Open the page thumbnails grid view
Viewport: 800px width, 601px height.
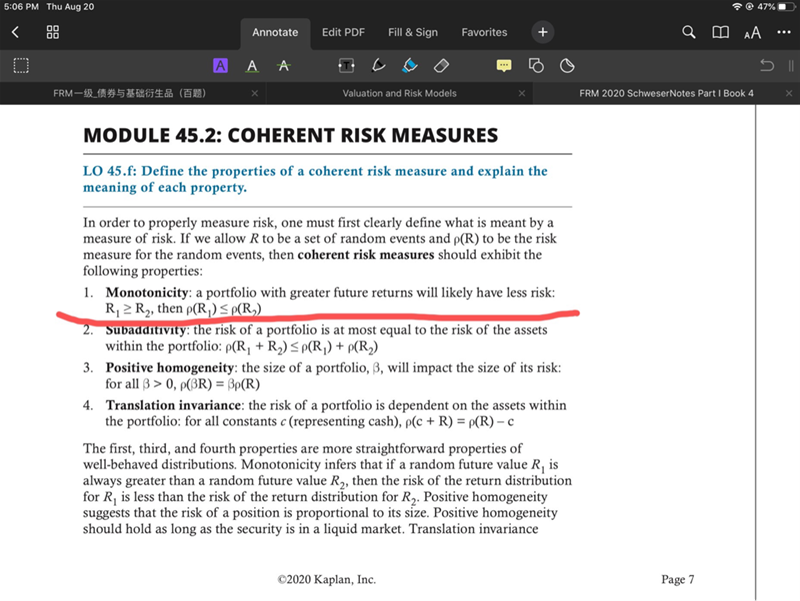click(x=53, y=32)
